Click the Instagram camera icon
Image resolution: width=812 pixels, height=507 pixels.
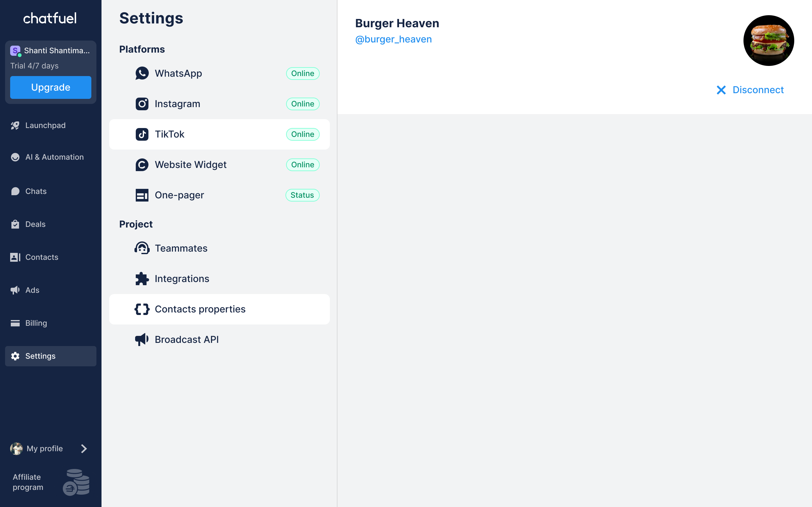pos(142,104)
